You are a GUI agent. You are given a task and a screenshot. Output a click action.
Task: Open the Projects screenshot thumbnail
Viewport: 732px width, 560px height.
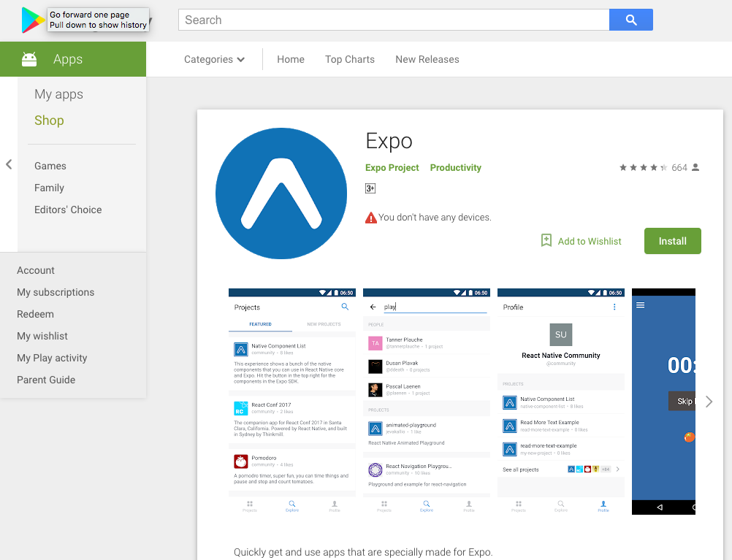[x=292, y=402]
